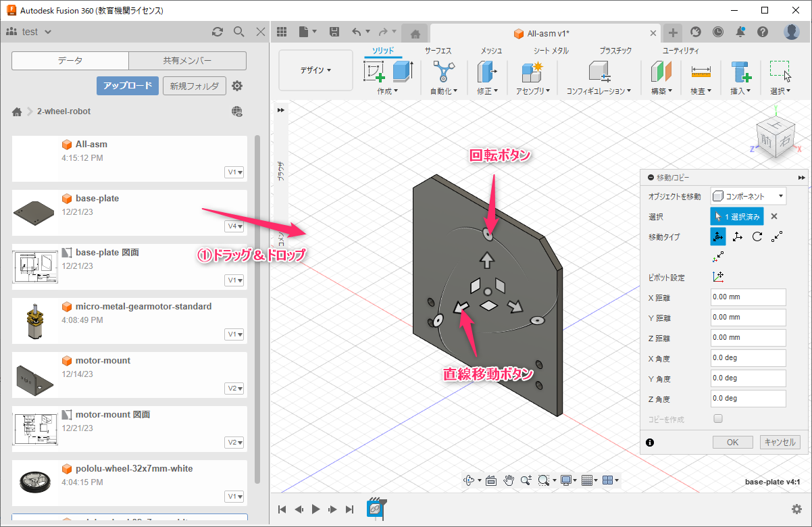Click OK in Move/Copy dialog
Viewport: 812px width, 527px height.
(x=732, y=442)
